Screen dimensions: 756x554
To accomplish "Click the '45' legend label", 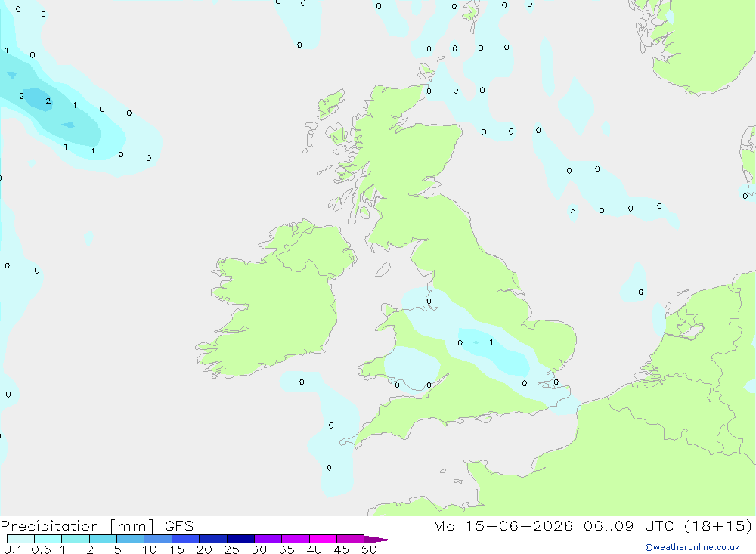I will coord(342,549).
